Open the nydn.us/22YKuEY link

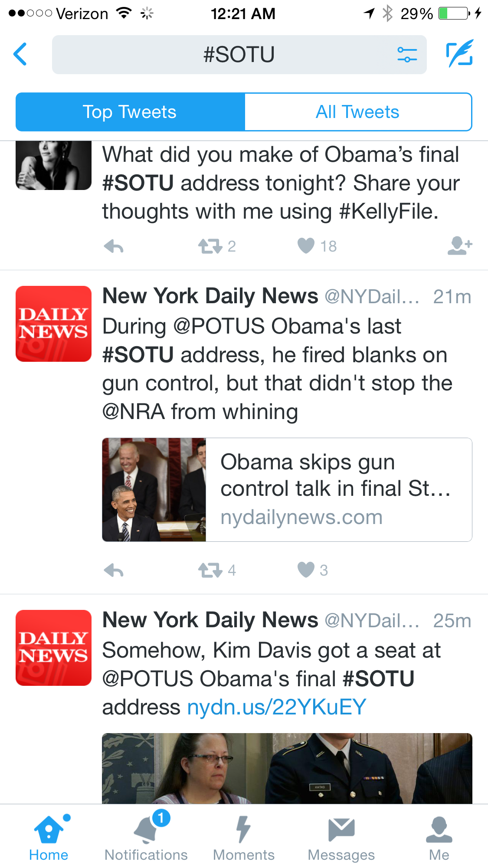pos(277,707)
